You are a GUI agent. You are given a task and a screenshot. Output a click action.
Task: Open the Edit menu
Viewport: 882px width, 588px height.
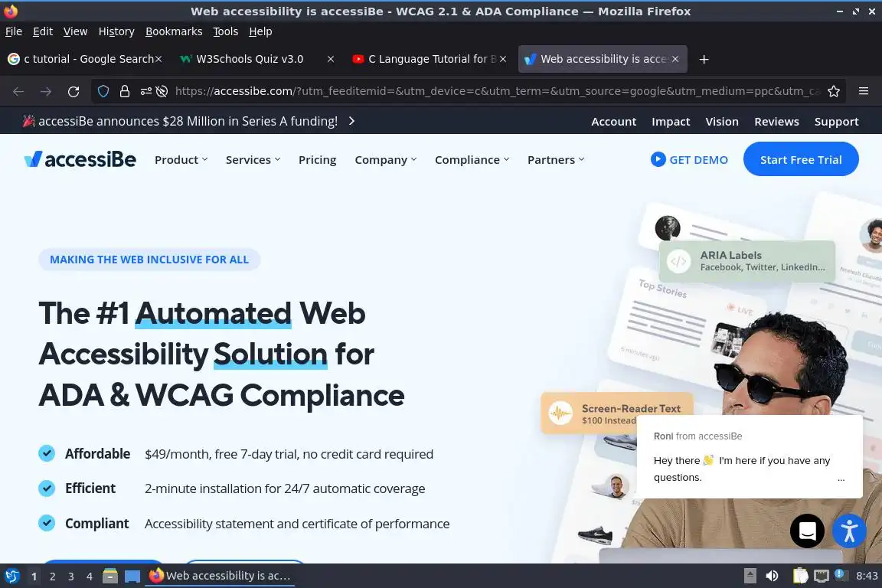43,31
